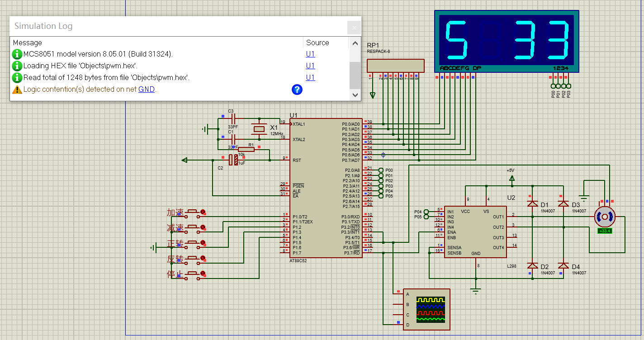Click the Simulation Log vertical scrollbar thumb
Viewport: 644px width, 340px height.
(355, 75)
